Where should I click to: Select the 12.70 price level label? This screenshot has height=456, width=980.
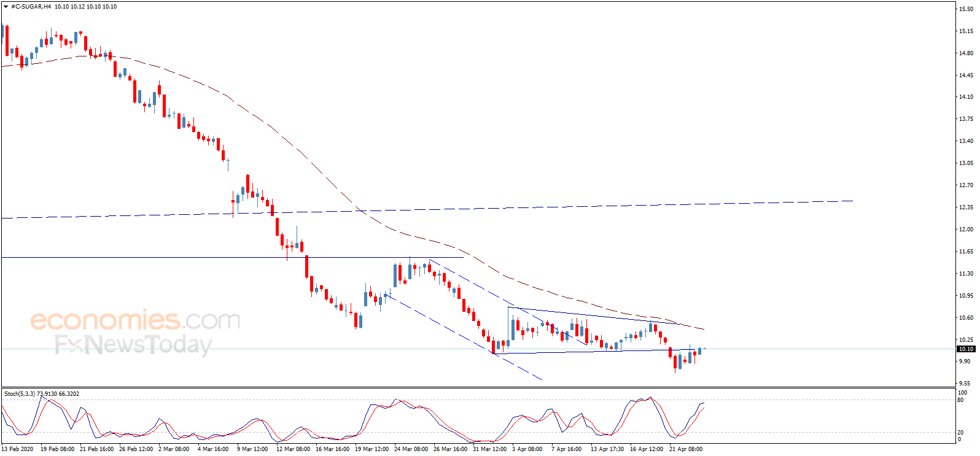966,185
